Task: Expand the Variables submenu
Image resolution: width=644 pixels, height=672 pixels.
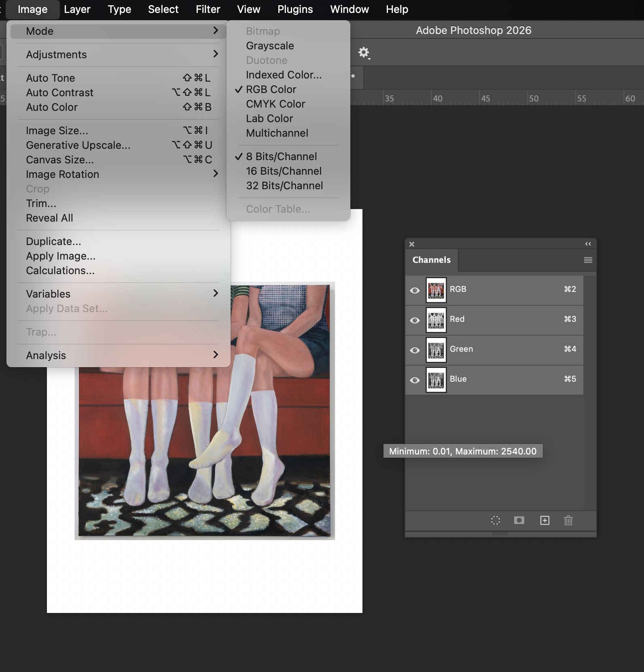Action: 119,294
